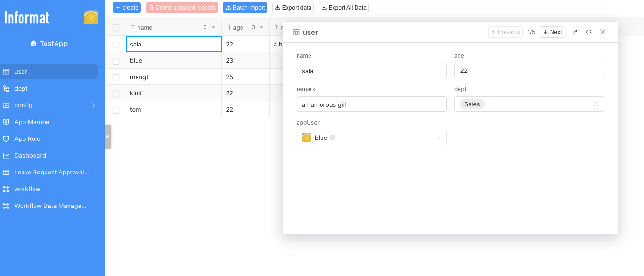Select the checkbox next to tom

point(116,110)
